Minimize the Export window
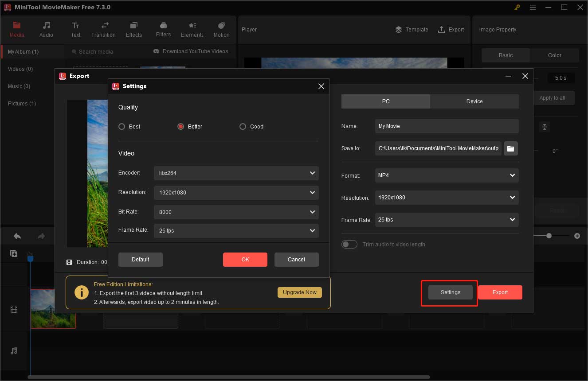588x381 pixels. pyautogui.click(x=508, y=76)
